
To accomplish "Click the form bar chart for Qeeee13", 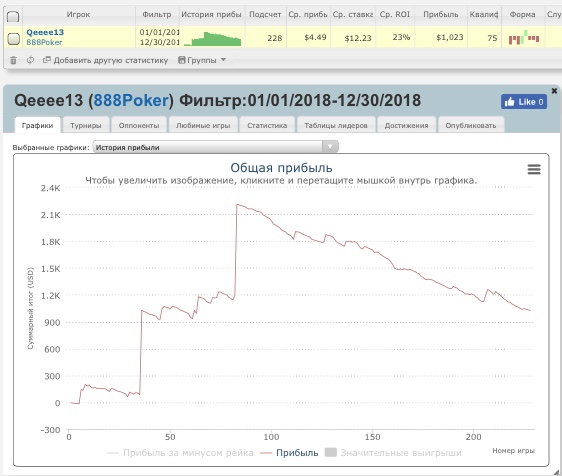I will 524,37.
